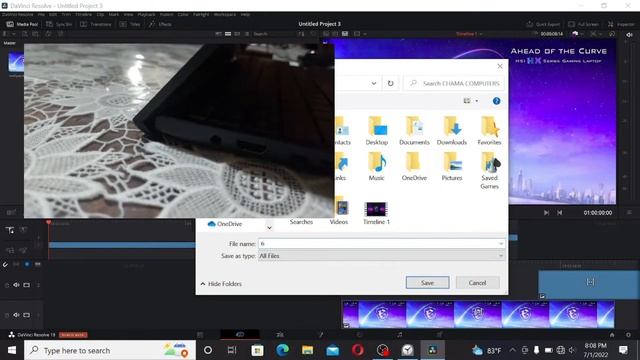640x360 pixels.
Task: Expand the navigation pane down chevron
Action: (269, 227)
